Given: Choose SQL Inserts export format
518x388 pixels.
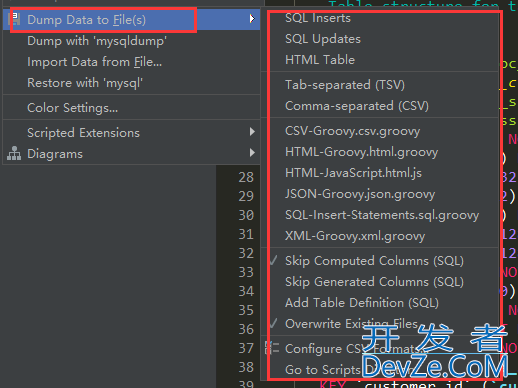Looking at the screenshot, I should (x=318, y=18).
